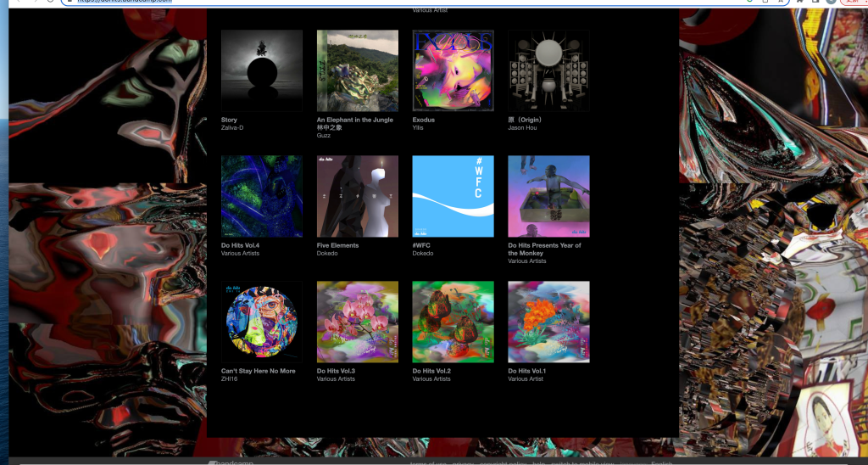868x465 pixels.
Task: Click artist name "Guzz"
Action: coord(324,135)
